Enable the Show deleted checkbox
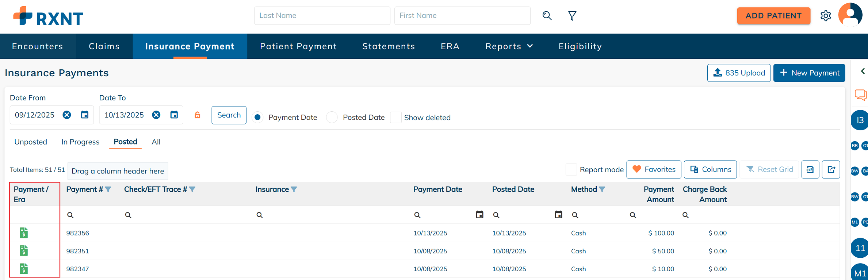Viewport: 868px width, 280px height. (x=396, y=118)
